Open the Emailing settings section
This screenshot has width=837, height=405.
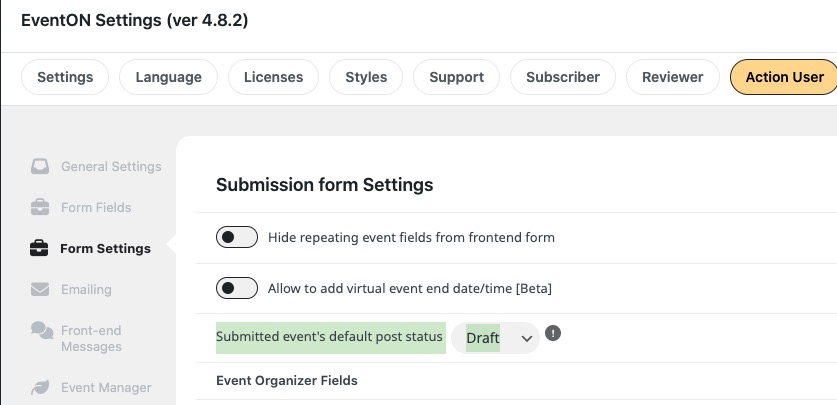86,290
